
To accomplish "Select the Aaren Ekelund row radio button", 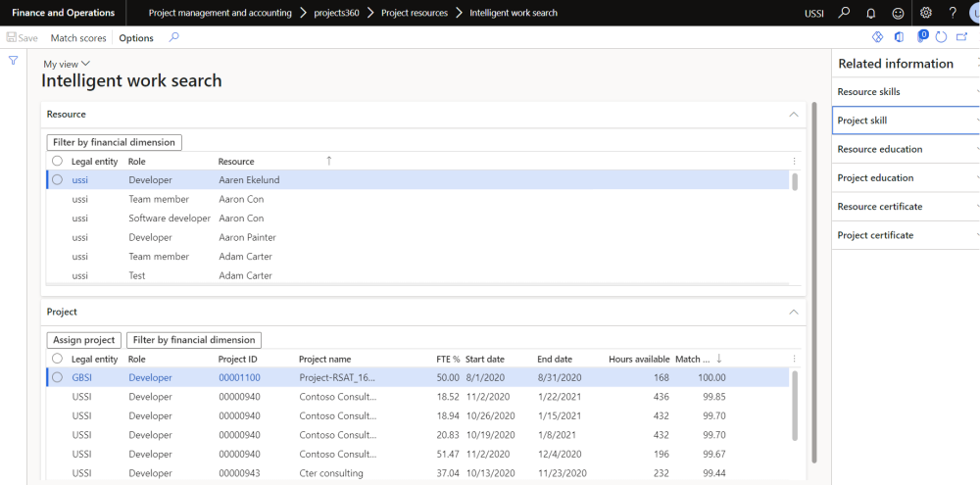I will tap(57, 180).
